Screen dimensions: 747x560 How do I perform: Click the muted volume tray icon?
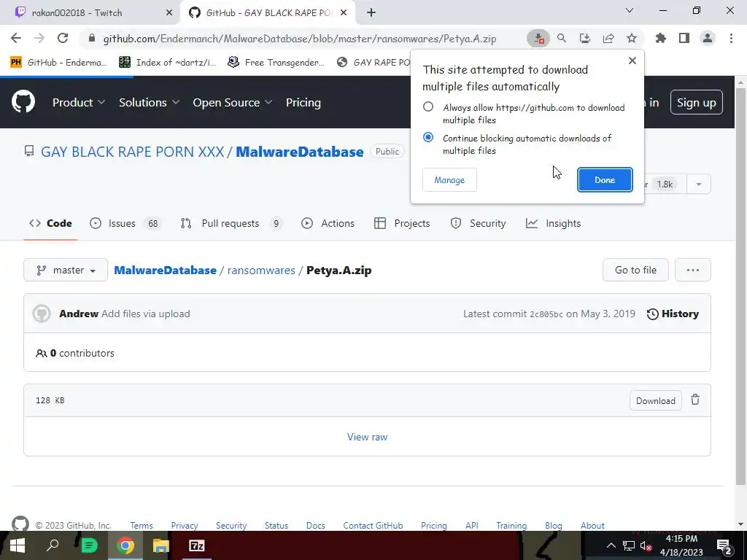point(646,545)
